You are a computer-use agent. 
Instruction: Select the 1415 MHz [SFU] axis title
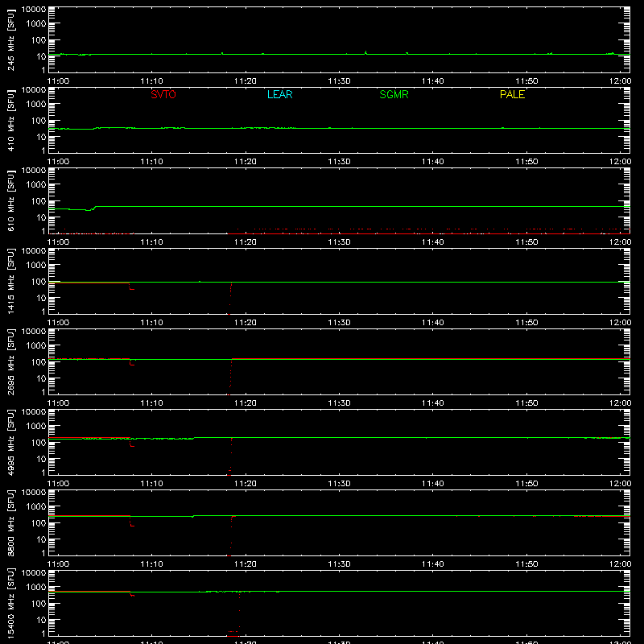coord(10,281)
